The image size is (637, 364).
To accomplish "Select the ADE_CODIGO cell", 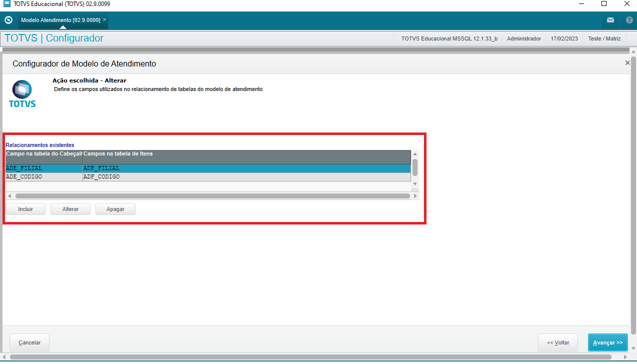I will (44, 177).
